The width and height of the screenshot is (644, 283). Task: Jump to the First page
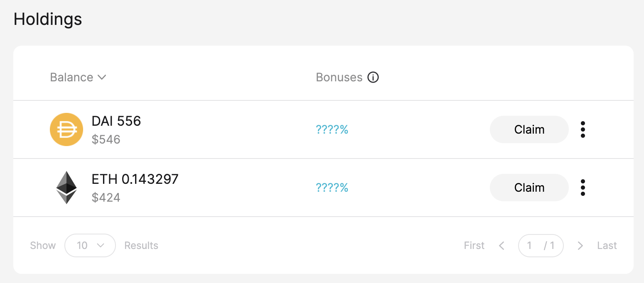pos(474,245)
